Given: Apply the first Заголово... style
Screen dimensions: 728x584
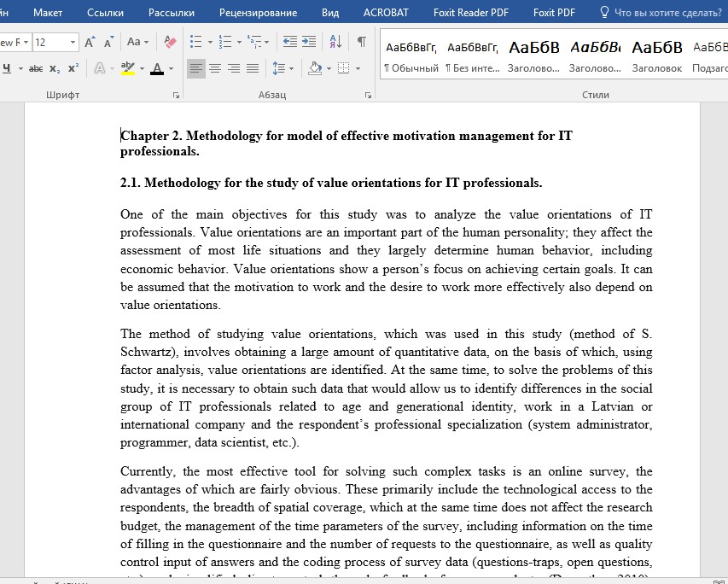Looking at the screenshot, I should (x=534, y=56).
